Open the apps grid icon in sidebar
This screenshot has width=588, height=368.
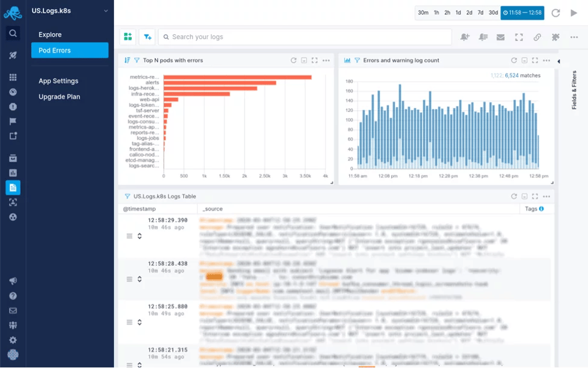(13, 77)
